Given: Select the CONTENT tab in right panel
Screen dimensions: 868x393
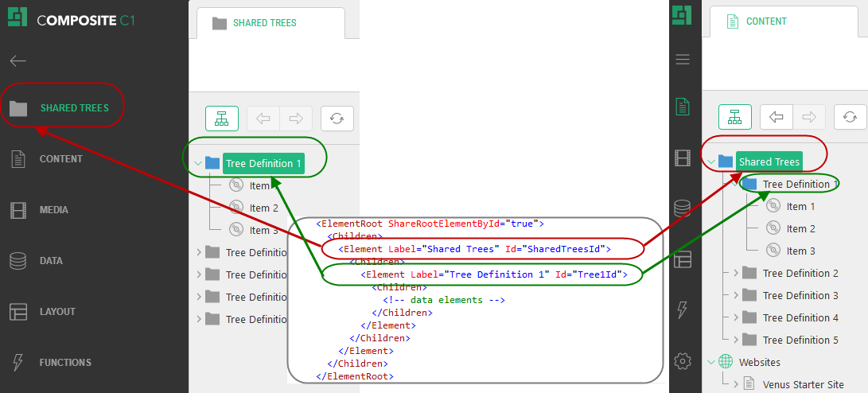Looking at the screenshot, I should tap(765, 21).
